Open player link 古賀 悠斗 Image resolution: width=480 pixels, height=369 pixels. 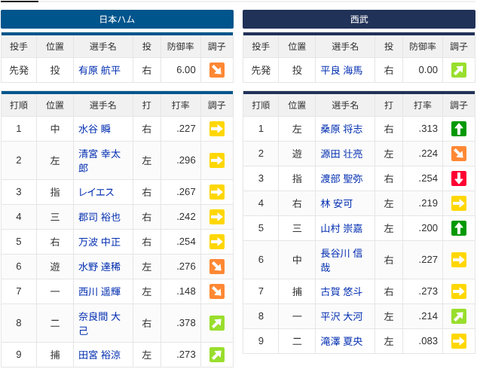pyautogui.click(x=341, y=292)
